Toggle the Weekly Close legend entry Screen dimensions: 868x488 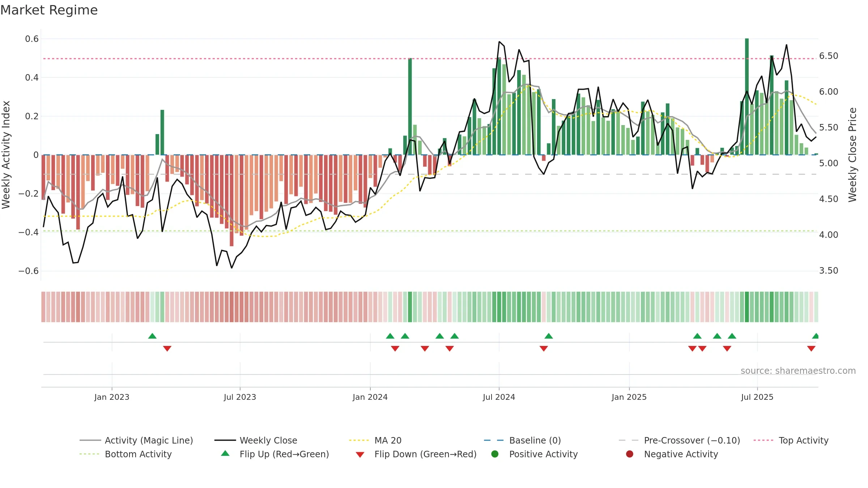click(256, 440)
